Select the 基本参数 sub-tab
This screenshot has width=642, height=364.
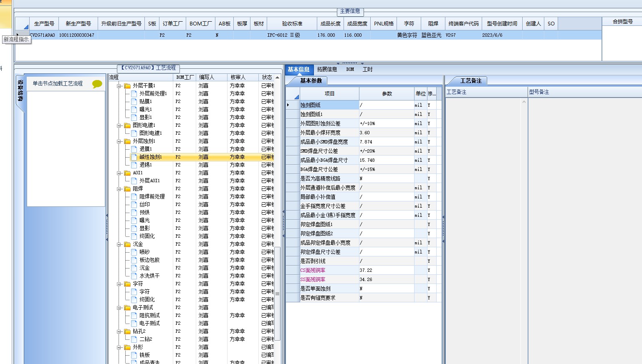coord(311,80)
